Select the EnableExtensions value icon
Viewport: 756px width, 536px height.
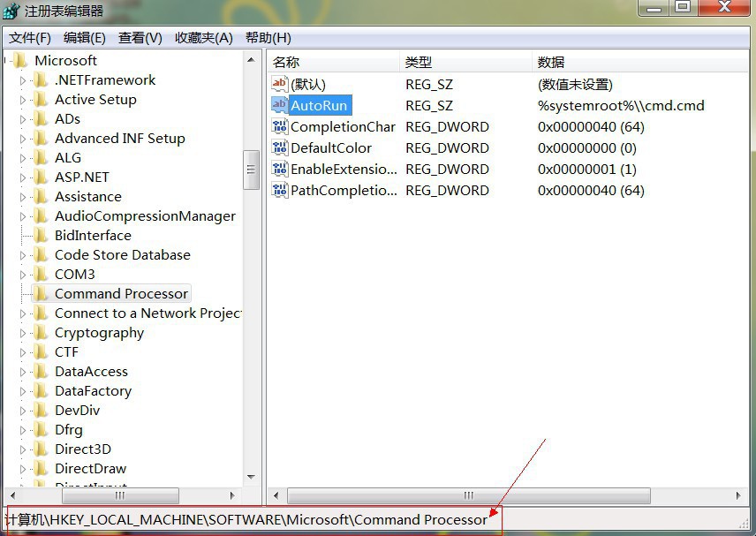280,169
